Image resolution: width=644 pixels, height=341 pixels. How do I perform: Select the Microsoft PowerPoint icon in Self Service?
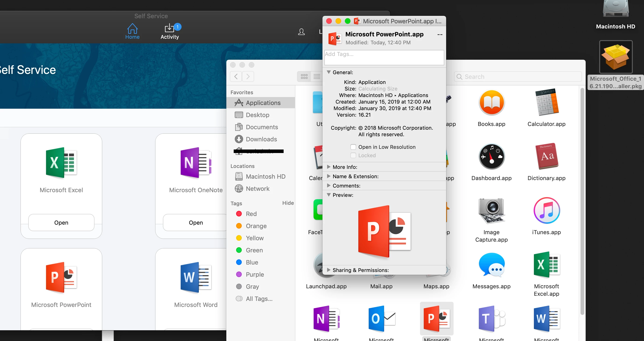[62, 277]
